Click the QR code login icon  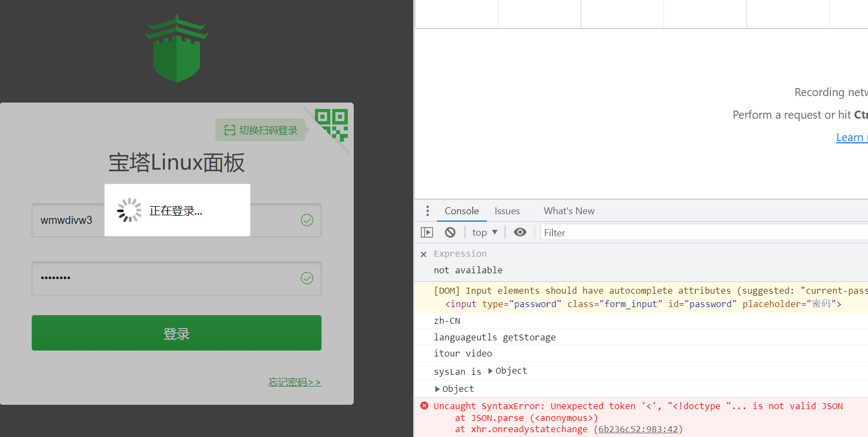(331, 125)
